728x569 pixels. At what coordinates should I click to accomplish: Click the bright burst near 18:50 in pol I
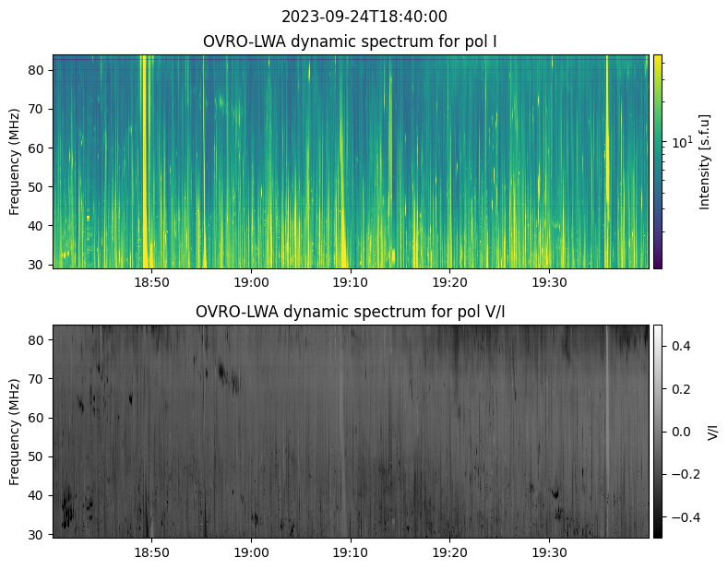point(145,161)
